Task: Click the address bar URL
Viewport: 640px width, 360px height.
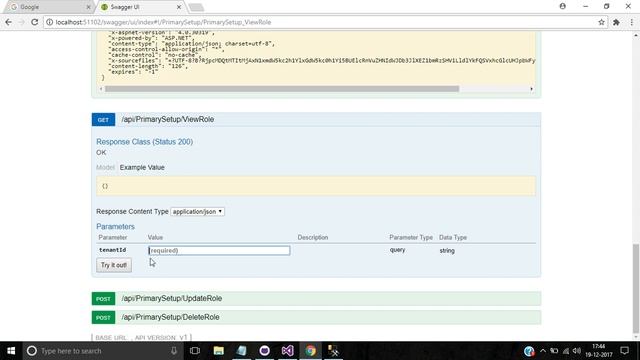Action: (x=163, y=22)
